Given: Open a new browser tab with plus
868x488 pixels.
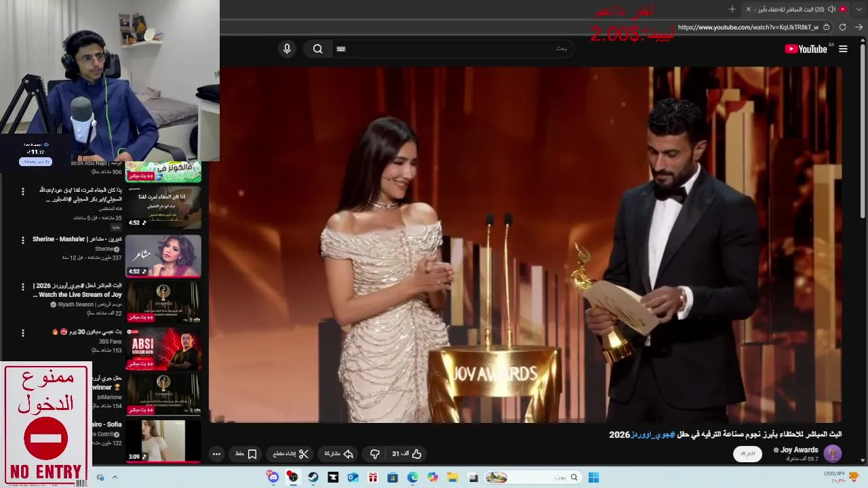Looking at the screenshot, I should (x=732, y=9).
